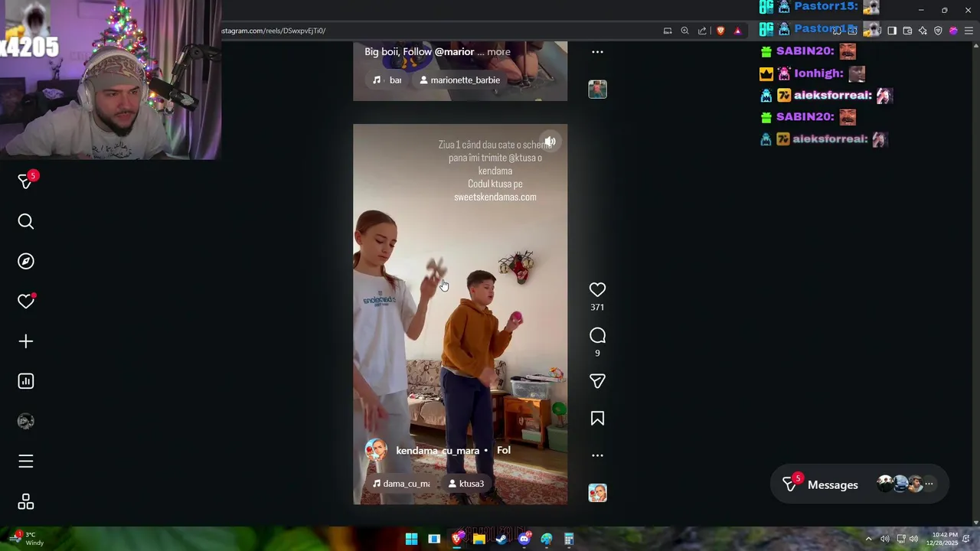
Task: Expand the caption with the 'more' link
Action: pos(498,52)
